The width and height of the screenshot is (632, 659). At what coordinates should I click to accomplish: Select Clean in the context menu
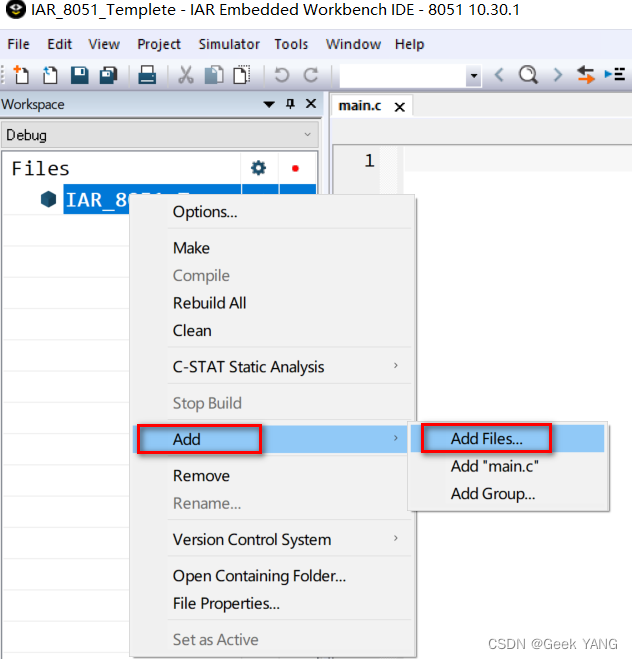click(192, 330)
